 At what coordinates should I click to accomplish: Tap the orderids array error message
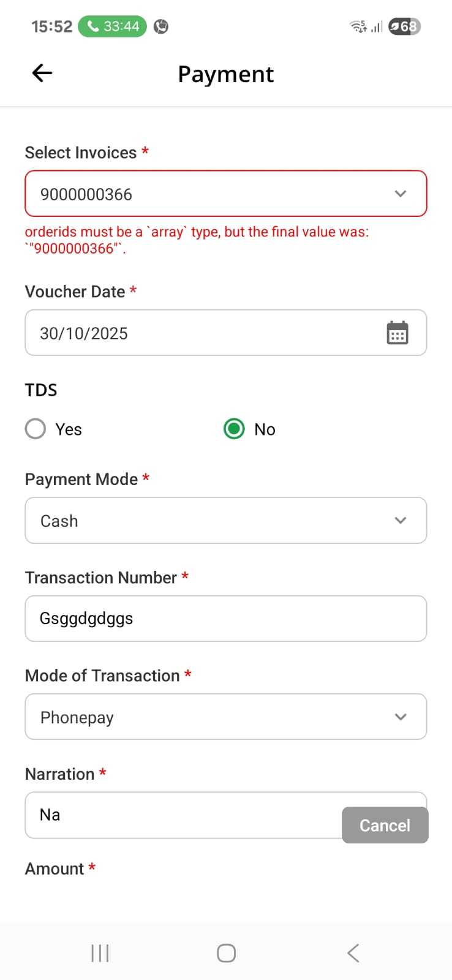coord(197,240)
